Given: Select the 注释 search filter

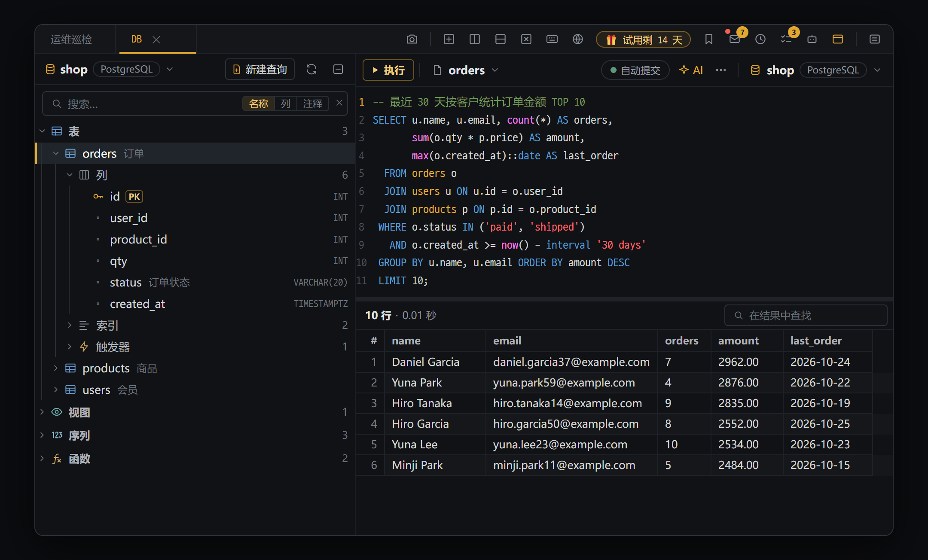Looking at the screenshot, I should click(313, 103).
